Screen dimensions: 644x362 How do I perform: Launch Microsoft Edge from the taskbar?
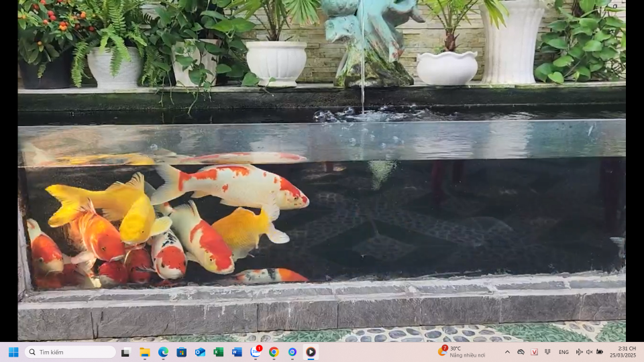click(163, 352)
